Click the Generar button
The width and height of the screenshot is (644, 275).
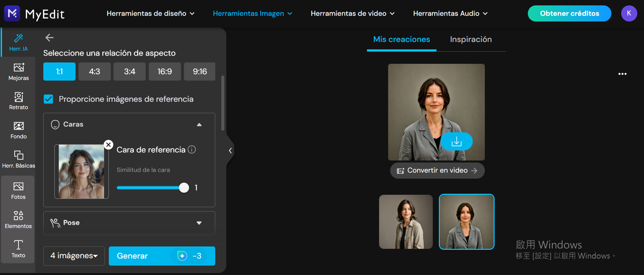[162, 256]
